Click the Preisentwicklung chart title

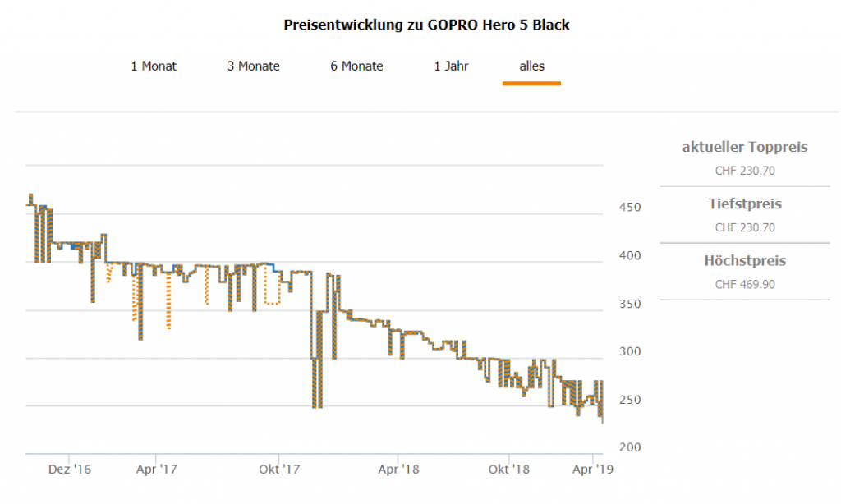(426, 25)
